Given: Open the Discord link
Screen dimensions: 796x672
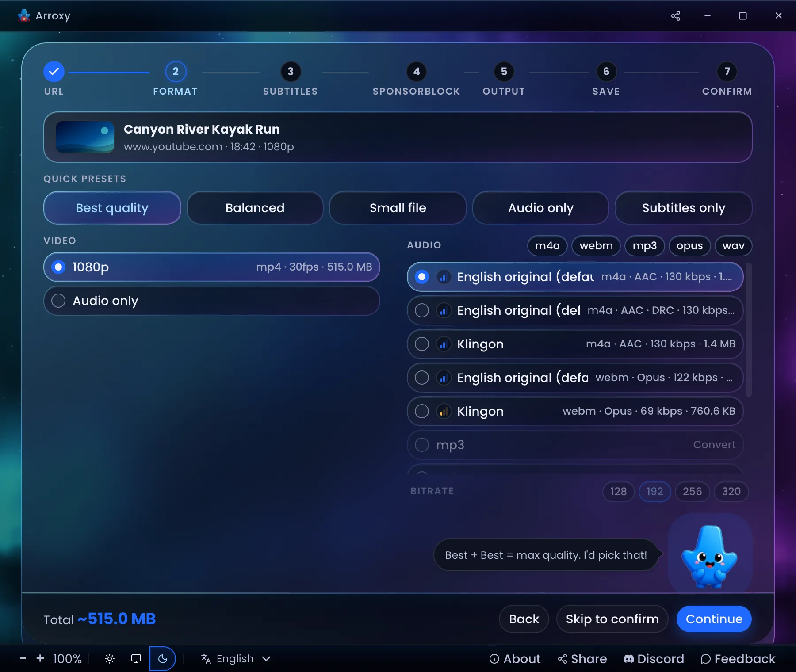Looking at the screenshot, I should point(654,659).
